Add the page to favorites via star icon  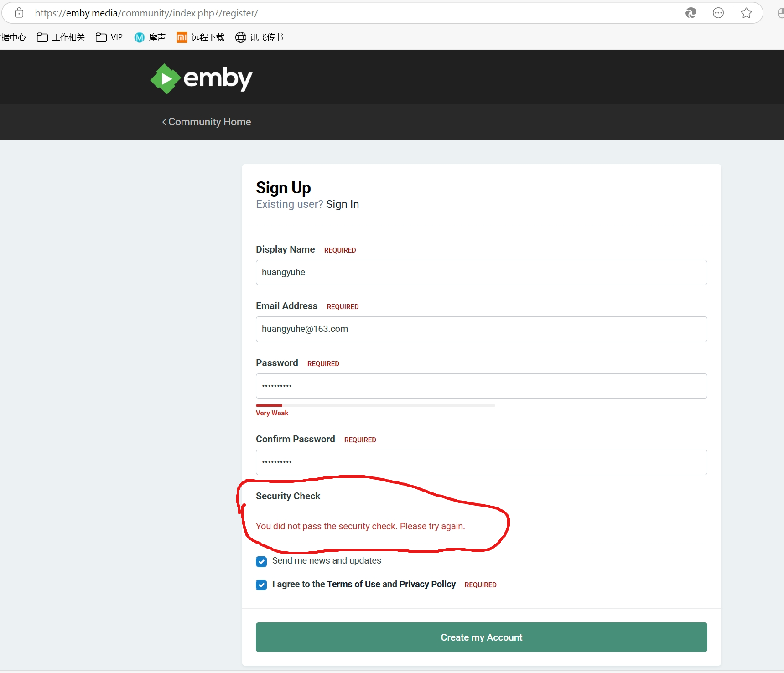click(746, 13)
